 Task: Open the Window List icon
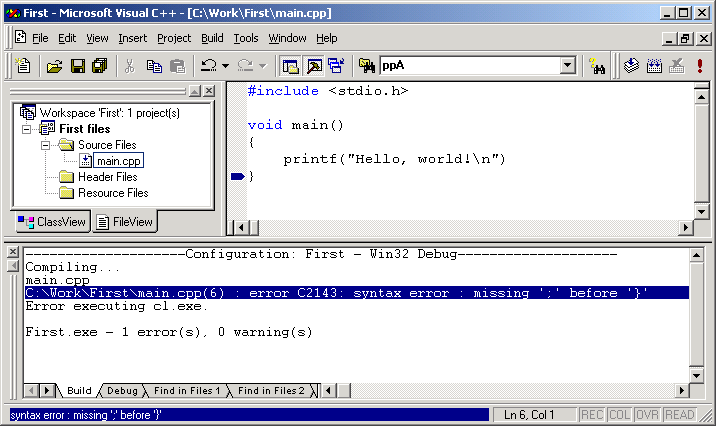(x=336, y=66)
